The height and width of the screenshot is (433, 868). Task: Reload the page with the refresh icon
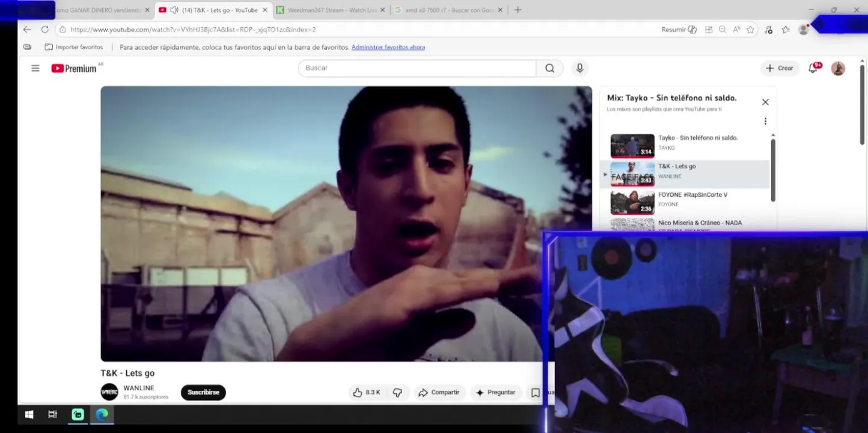[44, 29]
